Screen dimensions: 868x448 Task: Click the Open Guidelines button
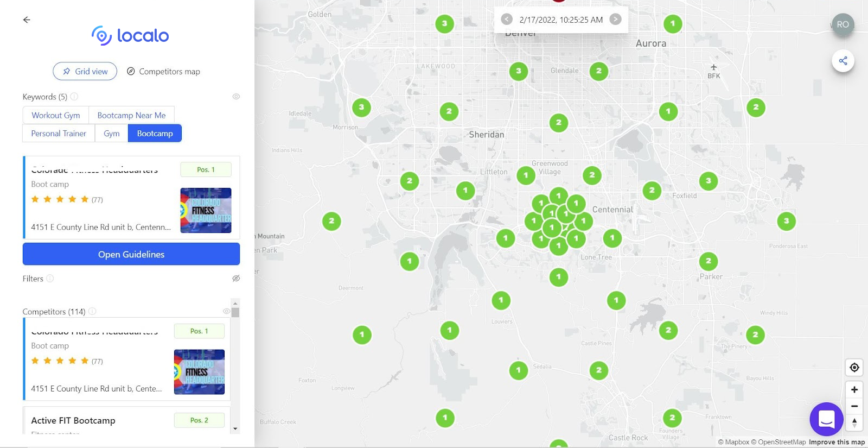131,254
